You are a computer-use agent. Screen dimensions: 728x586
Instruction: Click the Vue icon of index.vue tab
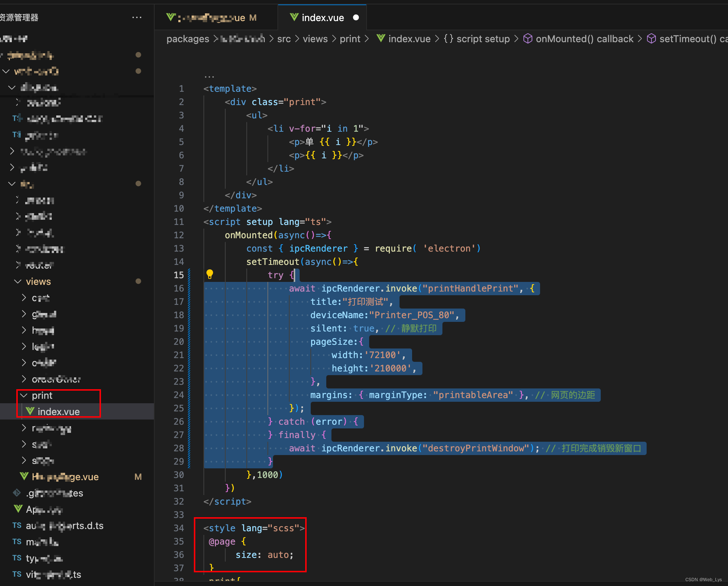tap(294, 17)
